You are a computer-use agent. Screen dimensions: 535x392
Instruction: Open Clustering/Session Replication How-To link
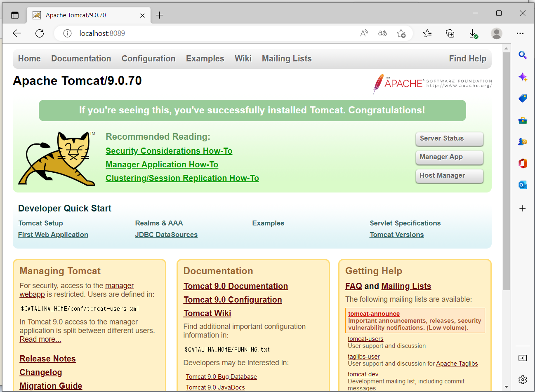tap(182, 178)
